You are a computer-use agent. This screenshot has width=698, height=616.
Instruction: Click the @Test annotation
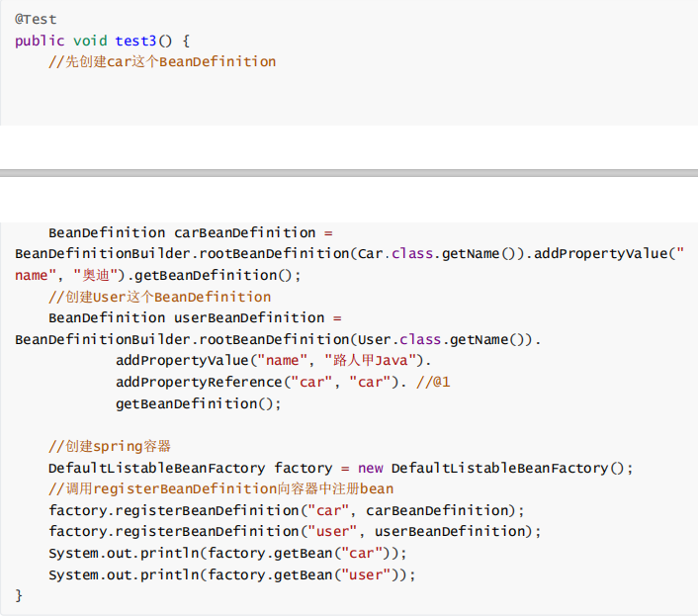click(x=36, y=19)
